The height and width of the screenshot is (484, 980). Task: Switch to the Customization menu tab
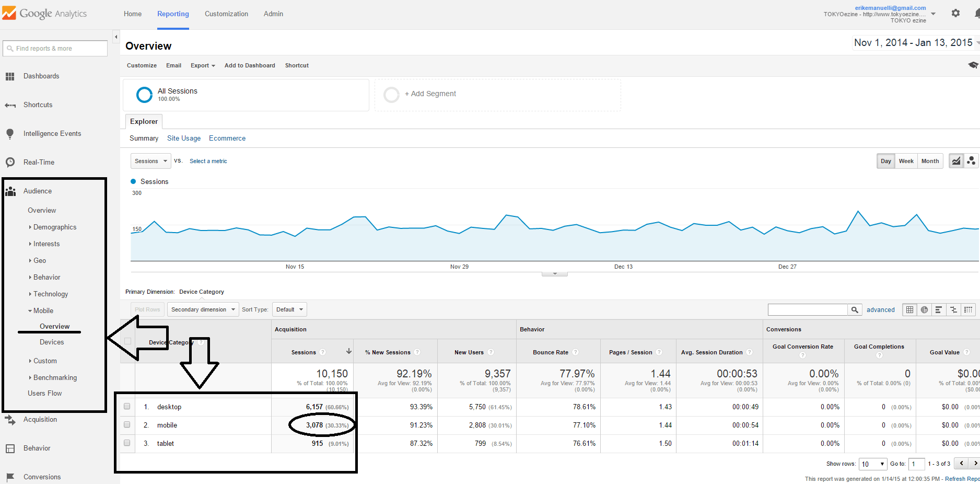pos(226,14)
